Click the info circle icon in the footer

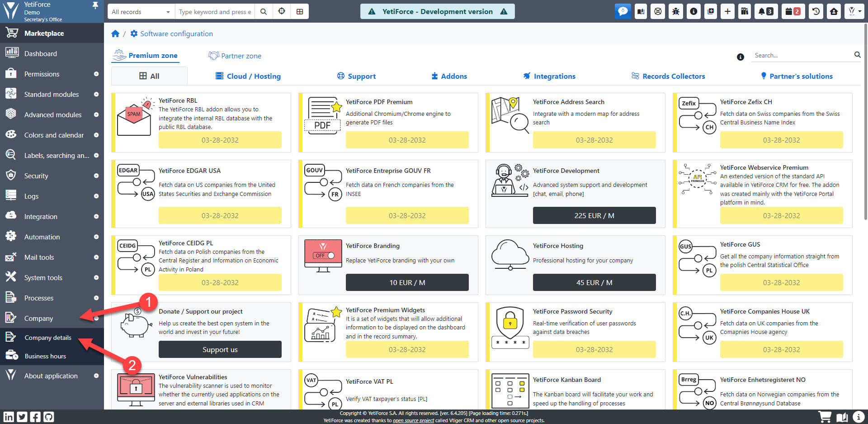(858, 417)
